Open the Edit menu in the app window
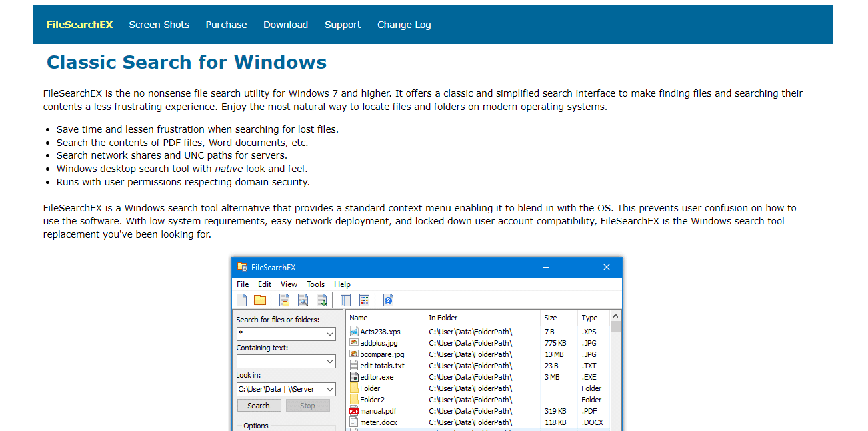 pyautogui.click(x=265, y=284)
